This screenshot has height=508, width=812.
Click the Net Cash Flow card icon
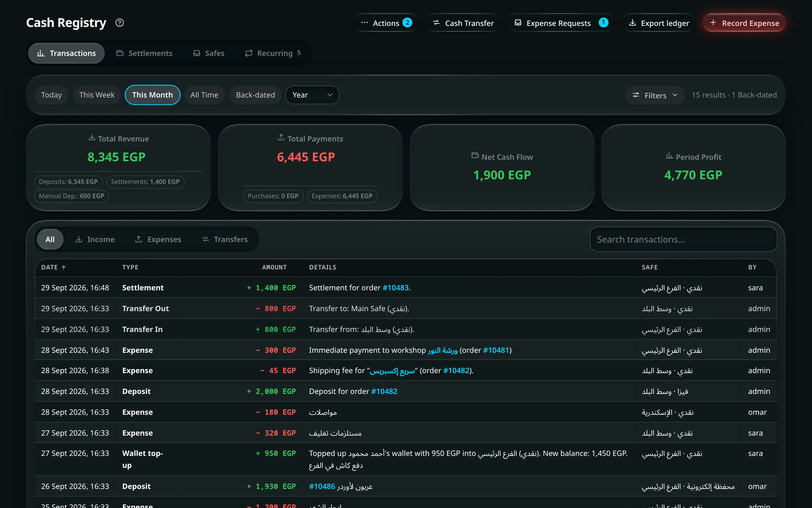tap(475, 155)
